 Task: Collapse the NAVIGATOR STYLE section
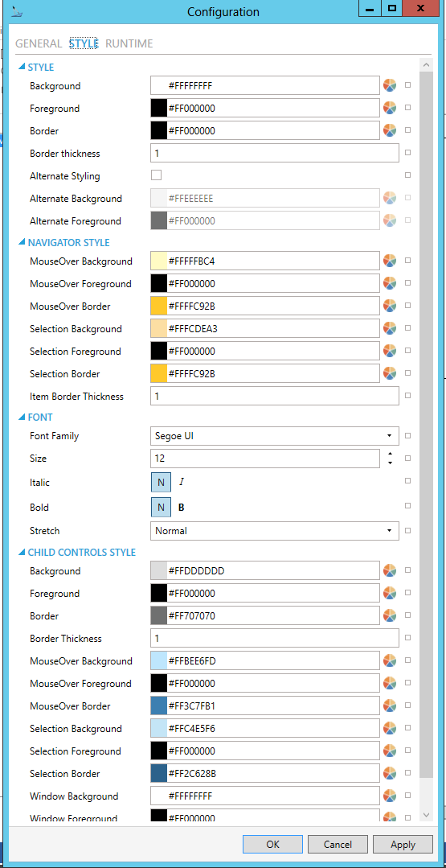click(23, 242)
